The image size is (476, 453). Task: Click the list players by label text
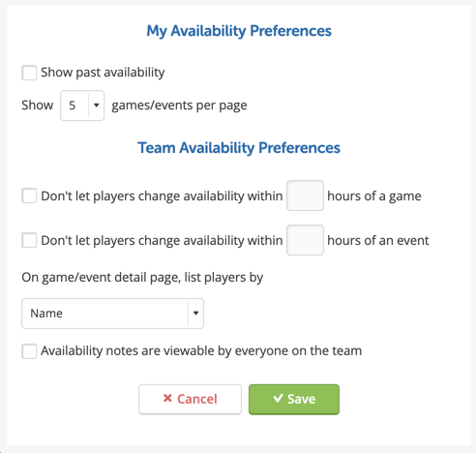click(142, 278)
